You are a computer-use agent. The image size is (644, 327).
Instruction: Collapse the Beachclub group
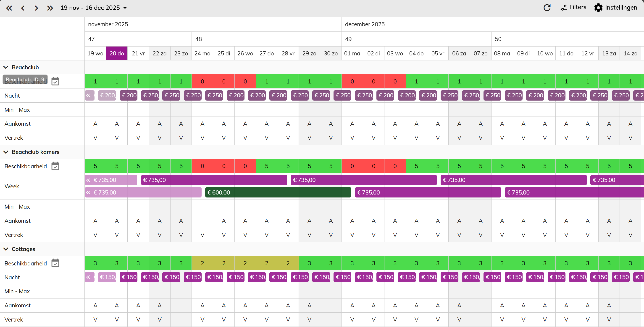6,67
